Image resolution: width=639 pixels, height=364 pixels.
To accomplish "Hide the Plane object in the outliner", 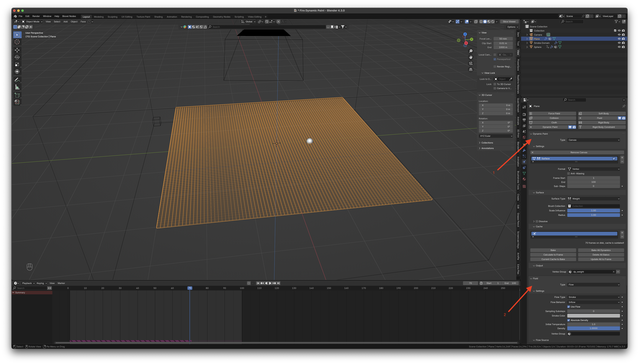I will pos(619,39).
